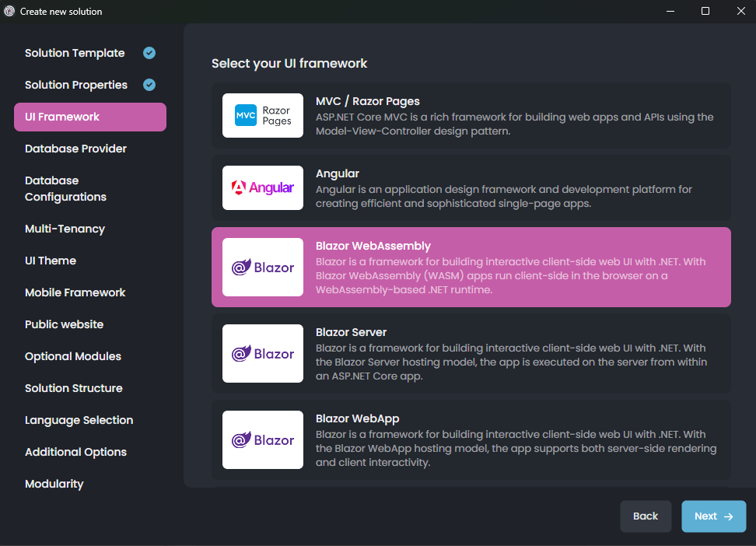756x546 pixels.
Task: Go to the Database Provider step
Action: click(x=75, y=149)
